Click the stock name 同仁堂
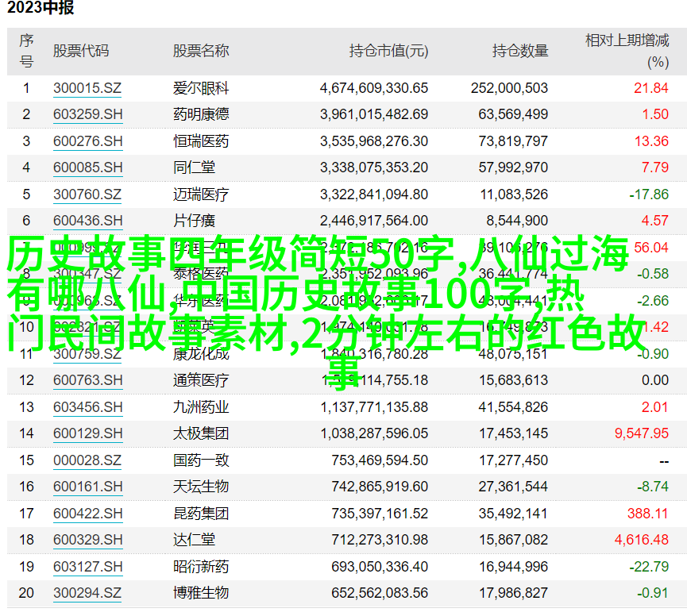 (x=194, y=167)
